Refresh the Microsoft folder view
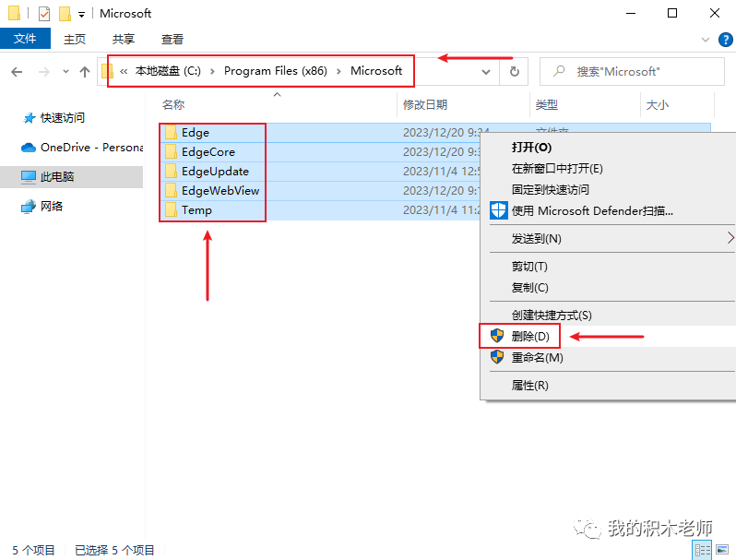 click(515, 71)
